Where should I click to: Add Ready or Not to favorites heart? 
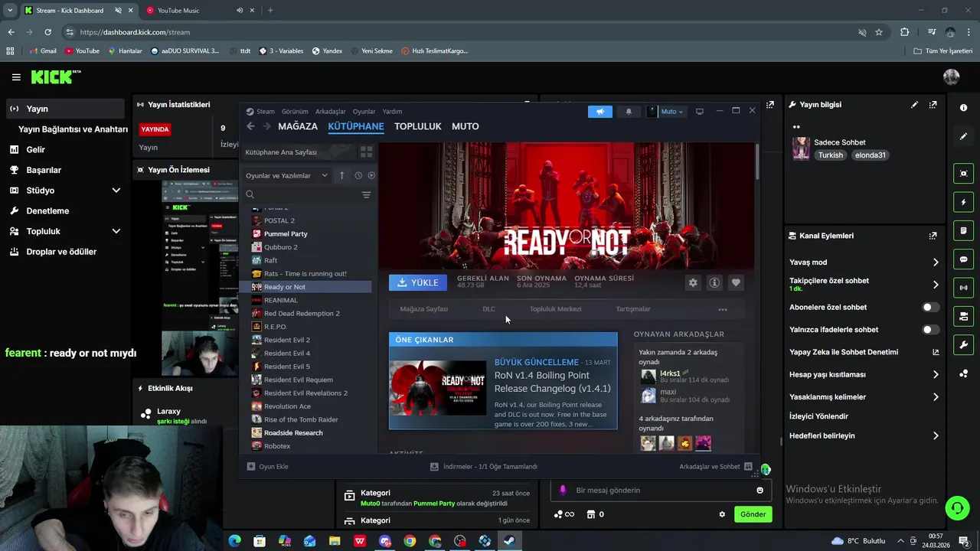736,282
